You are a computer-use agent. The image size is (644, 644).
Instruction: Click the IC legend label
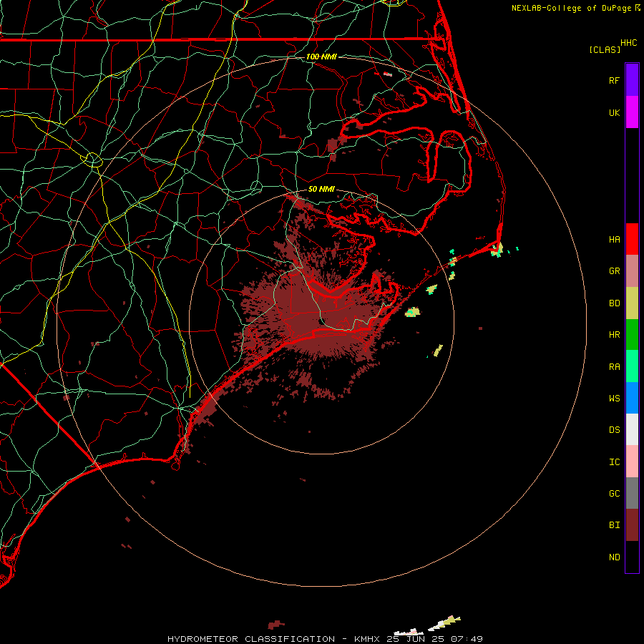point(614,462)
